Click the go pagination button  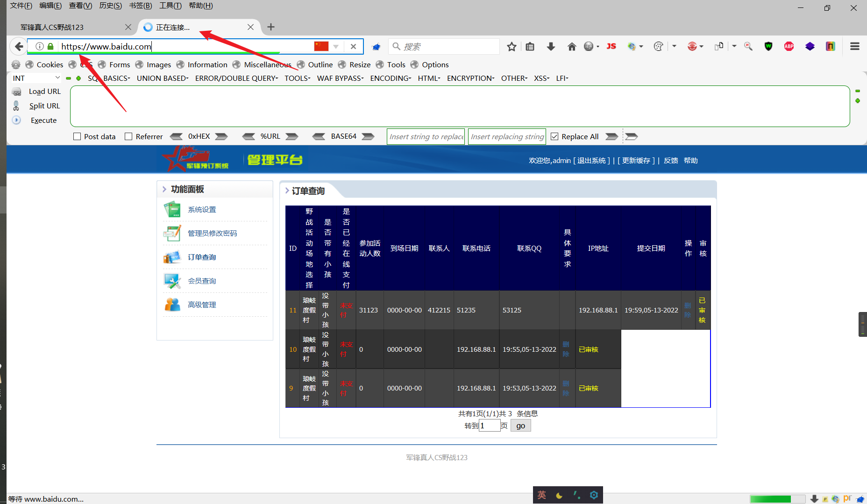[520, 425]
